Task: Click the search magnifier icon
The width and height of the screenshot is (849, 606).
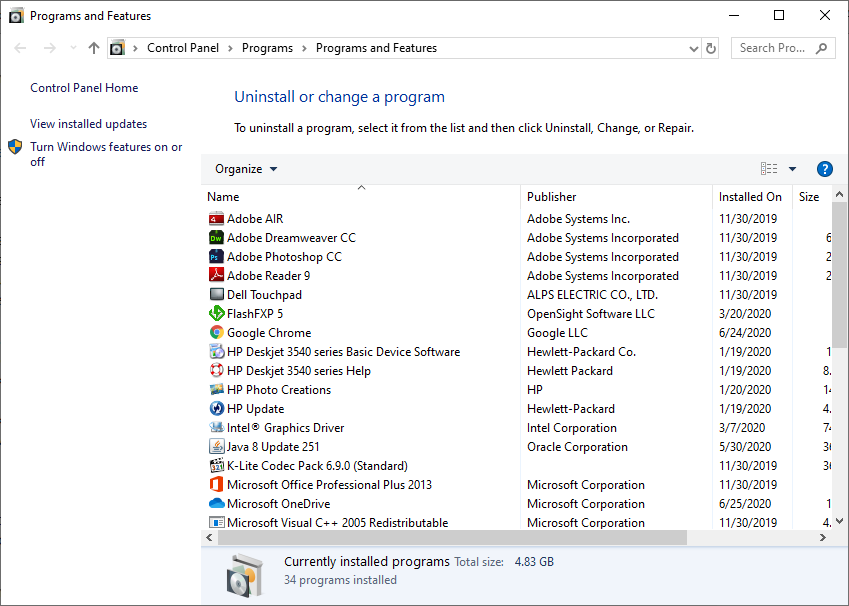Action: click(821, 48)
